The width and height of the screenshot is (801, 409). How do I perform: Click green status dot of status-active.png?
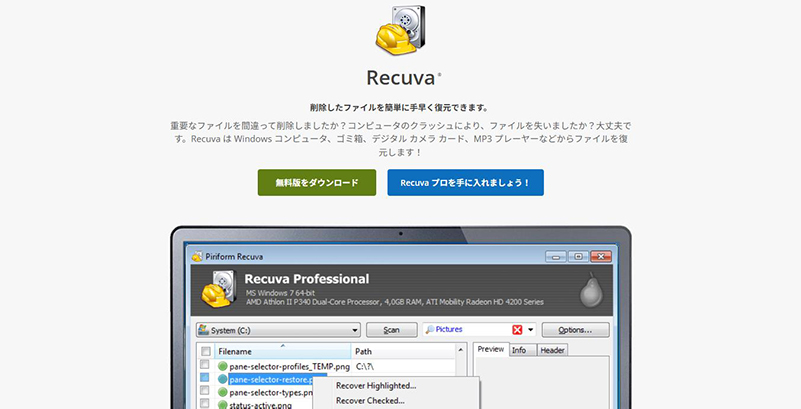222,405
